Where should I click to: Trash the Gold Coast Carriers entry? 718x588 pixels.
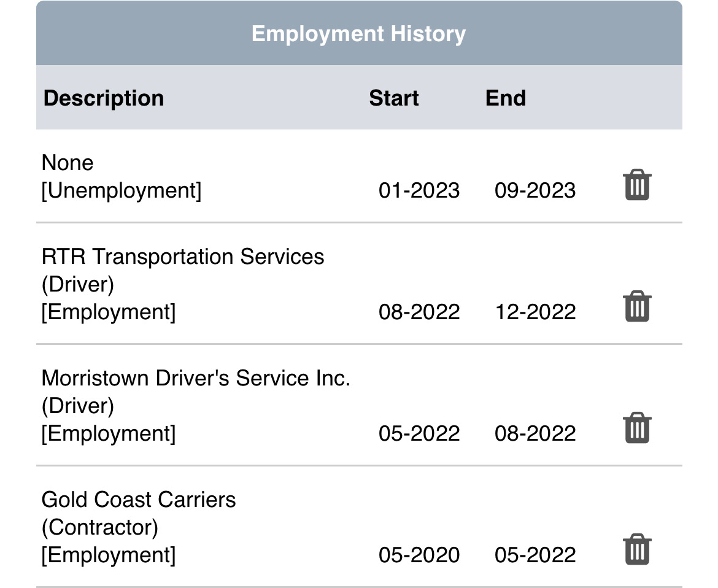click(x=637, y=549)
